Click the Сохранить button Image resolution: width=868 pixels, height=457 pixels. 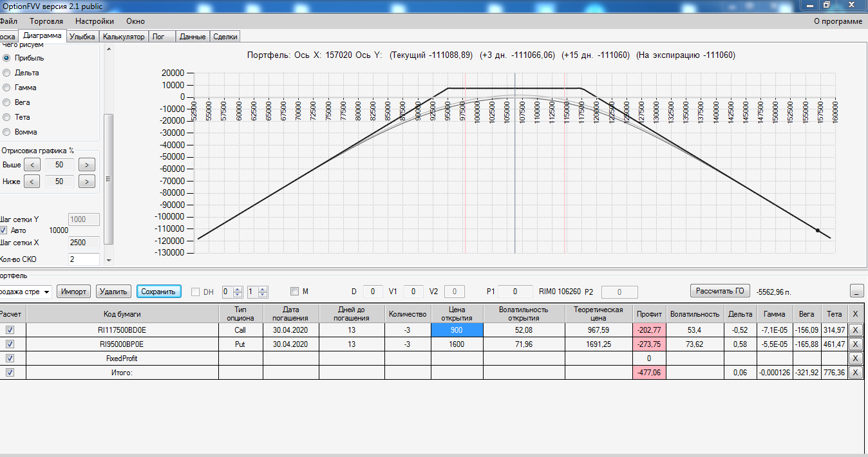158,292
